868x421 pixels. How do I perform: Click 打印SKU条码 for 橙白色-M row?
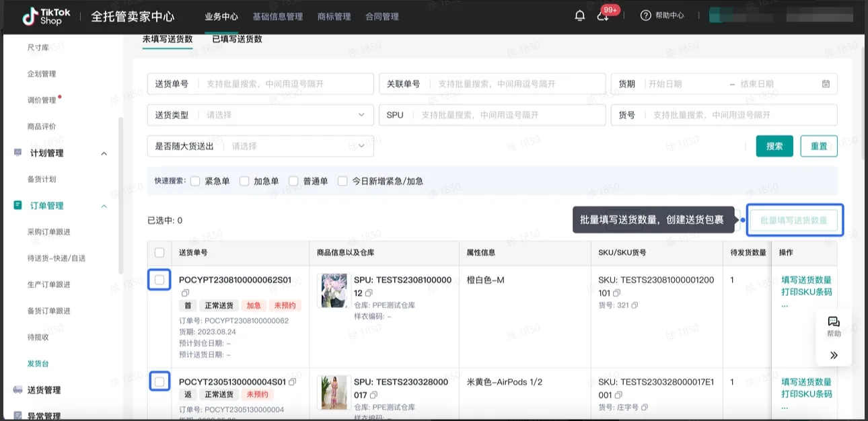tap(806, 292)
